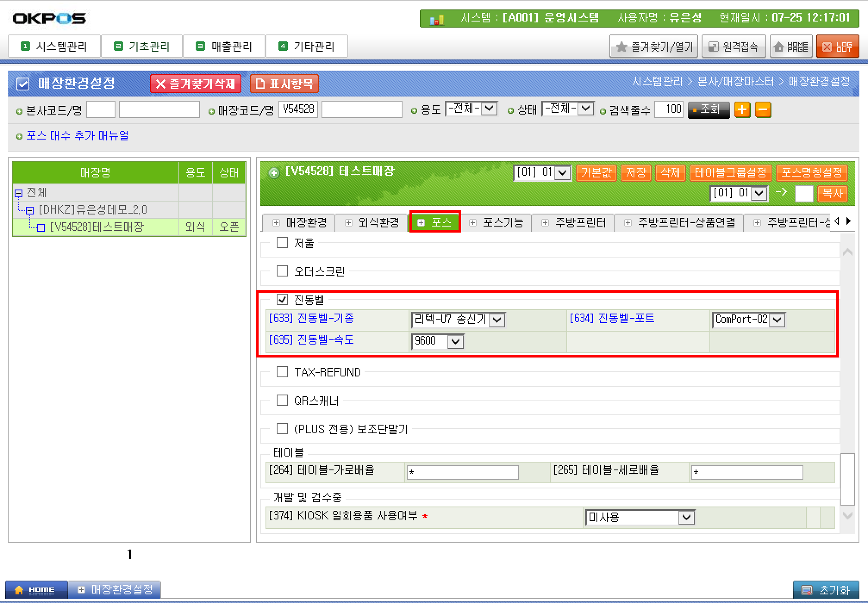
Task: Open the 매출관리 menu
Action: [x=225, y=47]
